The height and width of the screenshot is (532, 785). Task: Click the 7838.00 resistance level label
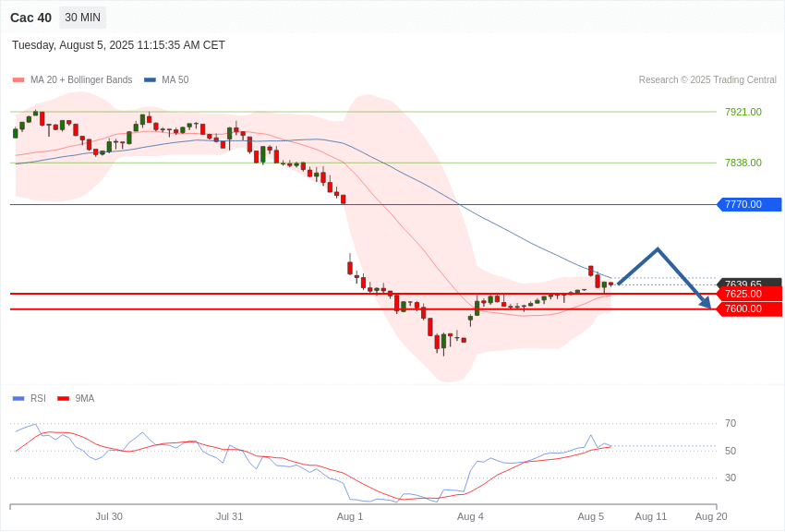pos(743,163)
